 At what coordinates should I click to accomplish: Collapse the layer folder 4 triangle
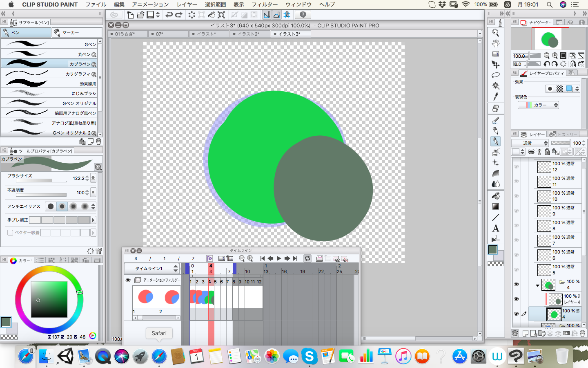[x=537, y=285]
